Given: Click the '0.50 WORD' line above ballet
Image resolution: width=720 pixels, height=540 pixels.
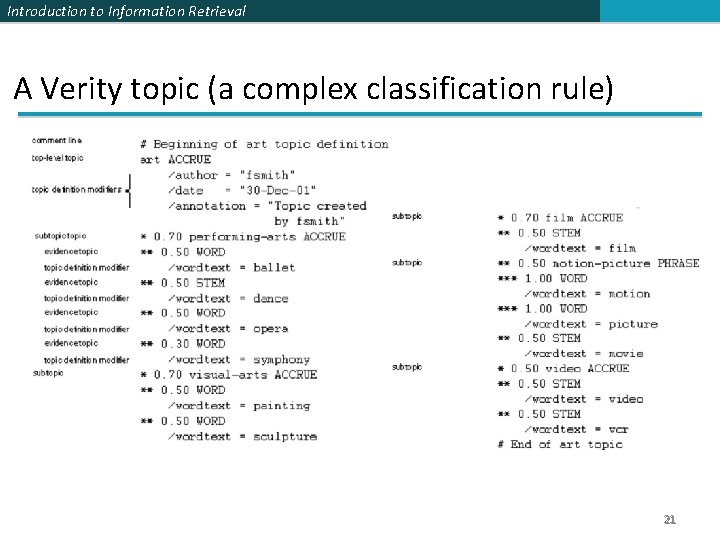Looking at the screenshot, I should point(183,252).
